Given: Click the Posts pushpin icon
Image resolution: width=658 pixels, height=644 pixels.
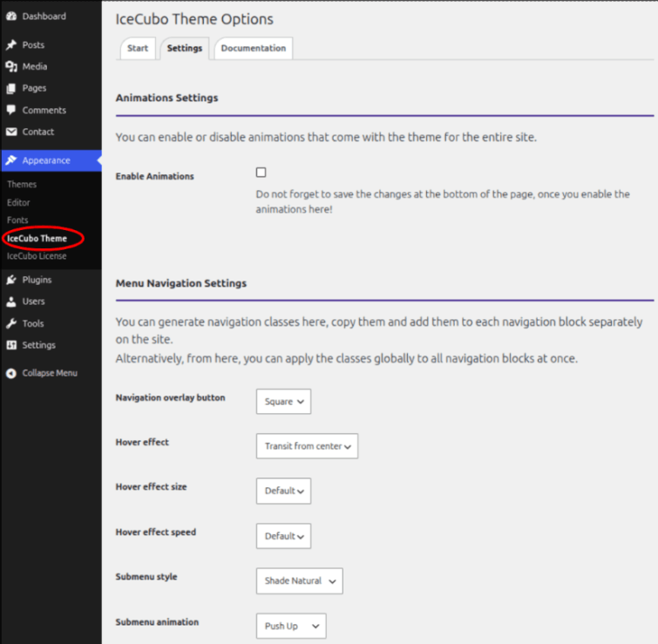Looking at the screenshot, I should tap(11, 45).
